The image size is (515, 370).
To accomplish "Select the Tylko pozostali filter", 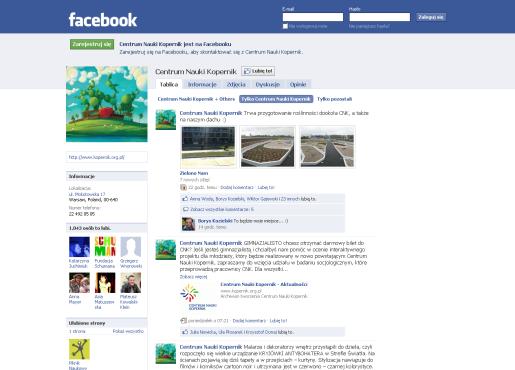I will 334,99.
